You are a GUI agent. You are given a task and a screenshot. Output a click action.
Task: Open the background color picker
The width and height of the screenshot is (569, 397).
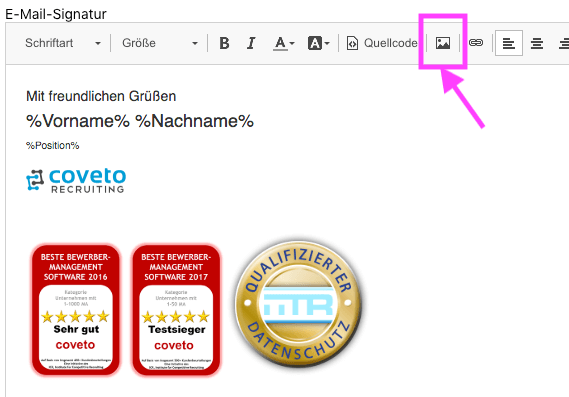[x=319, y=43]
